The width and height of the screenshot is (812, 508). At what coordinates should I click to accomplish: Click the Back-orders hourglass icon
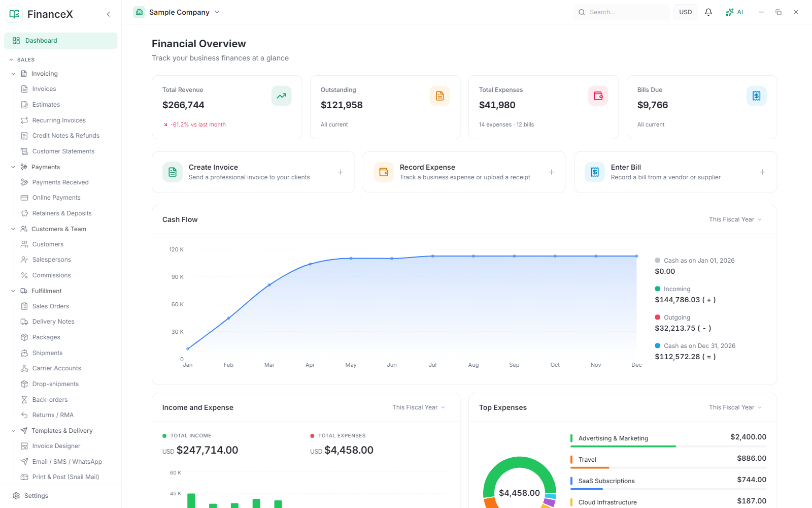[x=24, y=400]
